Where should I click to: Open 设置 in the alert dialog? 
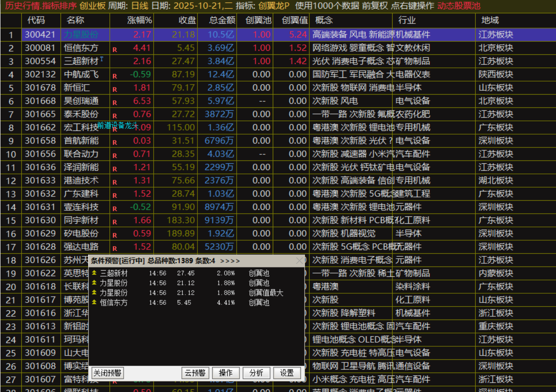click(x=287, y=373)
